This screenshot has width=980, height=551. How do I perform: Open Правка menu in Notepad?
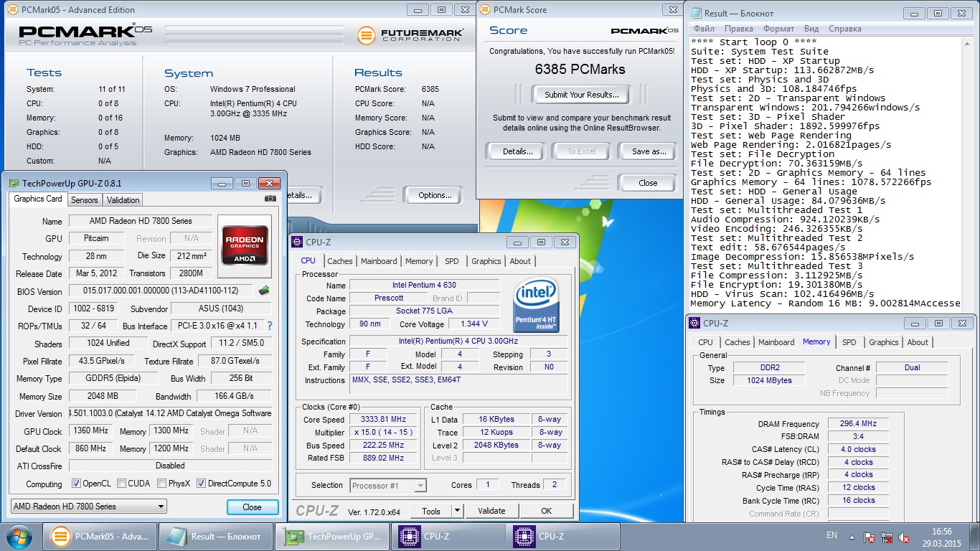(738, 29)
